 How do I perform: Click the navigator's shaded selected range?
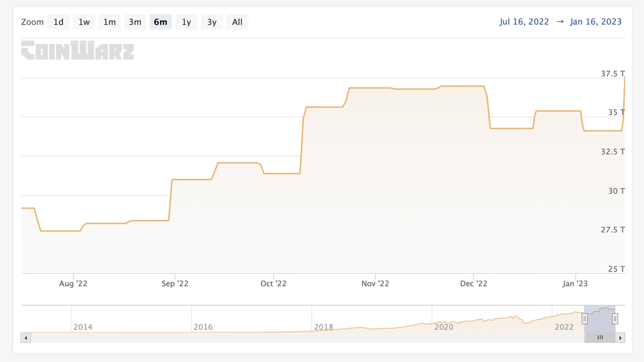tap(600, 319)
